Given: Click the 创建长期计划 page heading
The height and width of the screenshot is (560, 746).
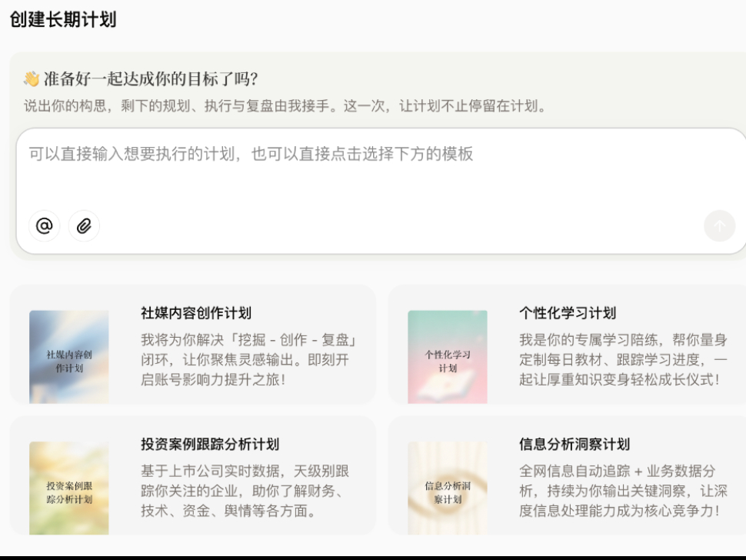Looking at the screenshot, I should (x=63, y=19).
